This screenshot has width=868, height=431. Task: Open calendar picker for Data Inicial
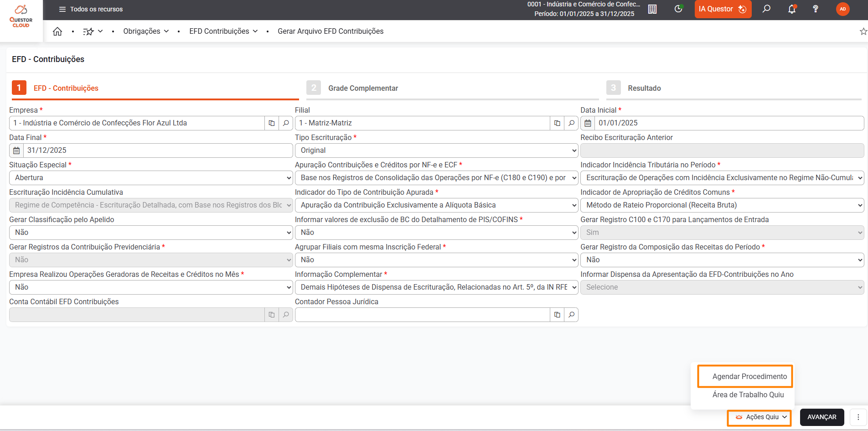pos(588,123)
